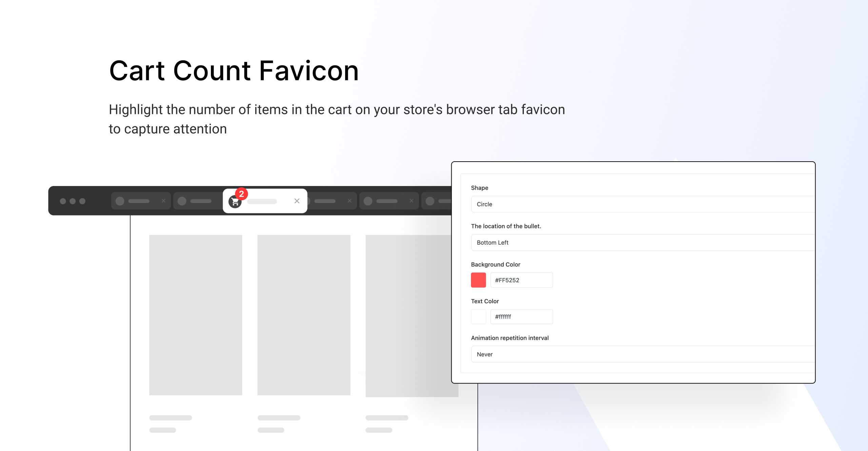
Task: Open the Shape dropdown set to Circle
Action: click(x=643, y=204)
